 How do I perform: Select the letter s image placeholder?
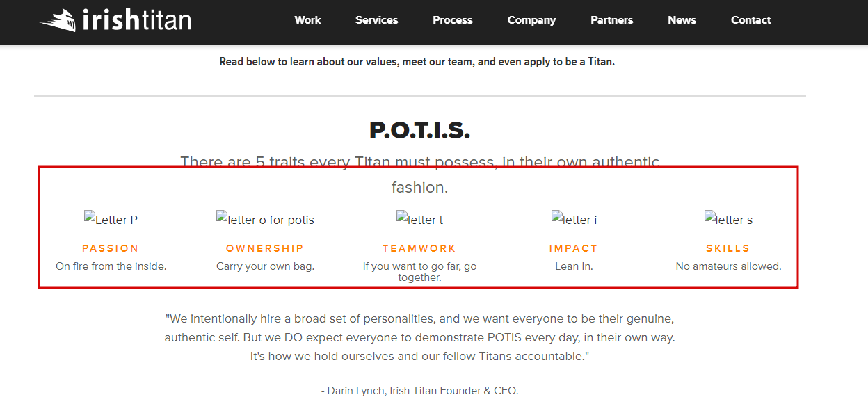point(728,219)
